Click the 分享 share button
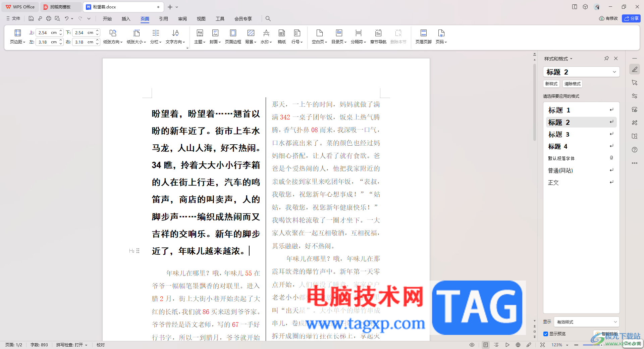 coord(631,18)
